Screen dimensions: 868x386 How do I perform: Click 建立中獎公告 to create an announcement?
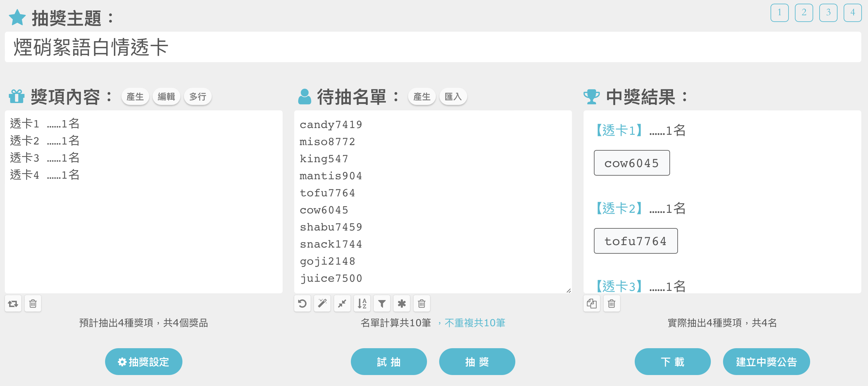pos(766,362)
